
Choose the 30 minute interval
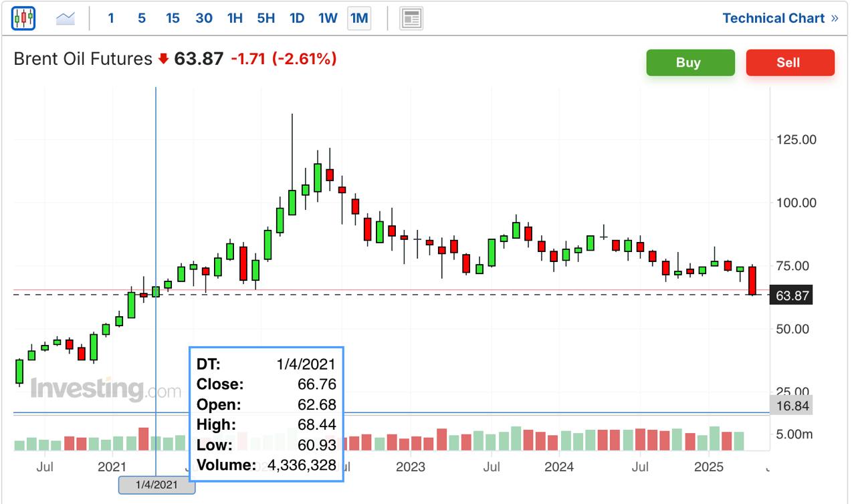tap(204, 18)
